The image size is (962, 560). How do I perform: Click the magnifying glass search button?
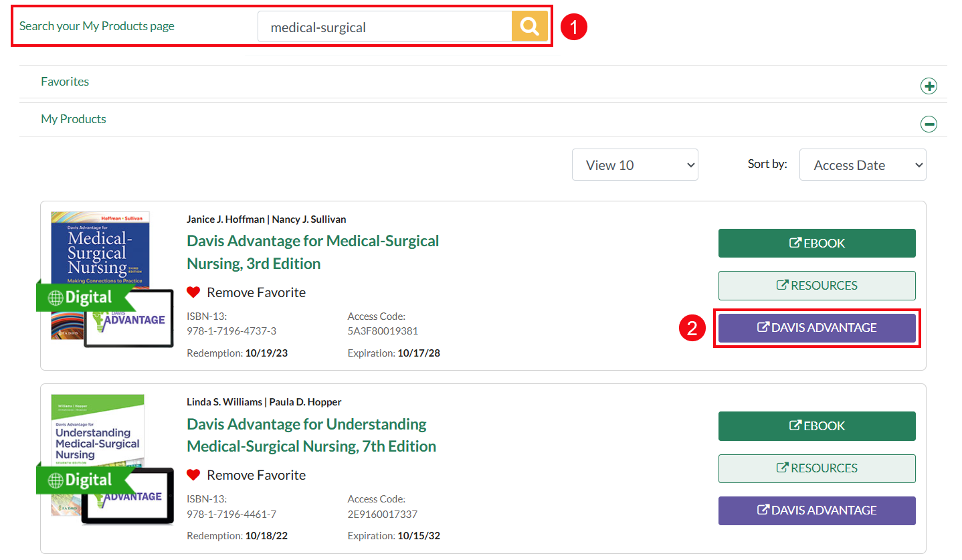pyautogui.click(x=529, y=27)
